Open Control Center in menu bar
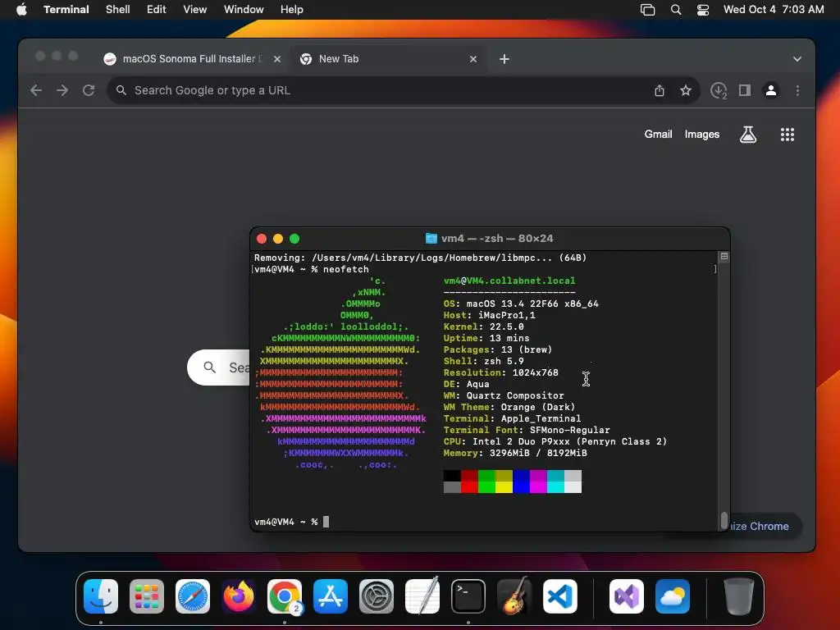The width and height of the screenshot is (840, 630). pyautogui.click(x=703, y=10)
